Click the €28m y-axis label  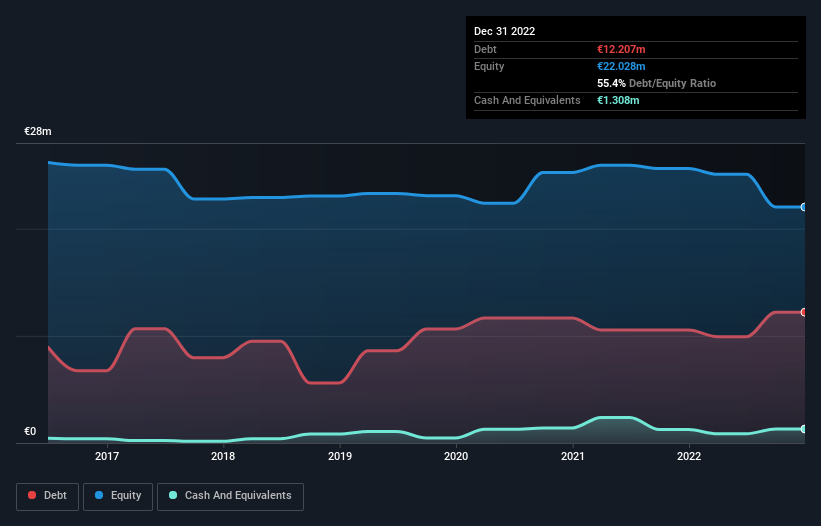coord(38,131)
